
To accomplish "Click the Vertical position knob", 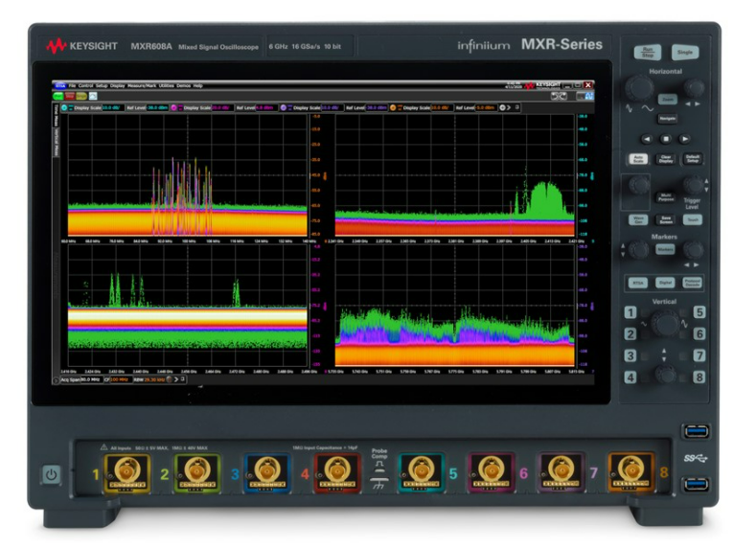I will (x=665, y=374).
